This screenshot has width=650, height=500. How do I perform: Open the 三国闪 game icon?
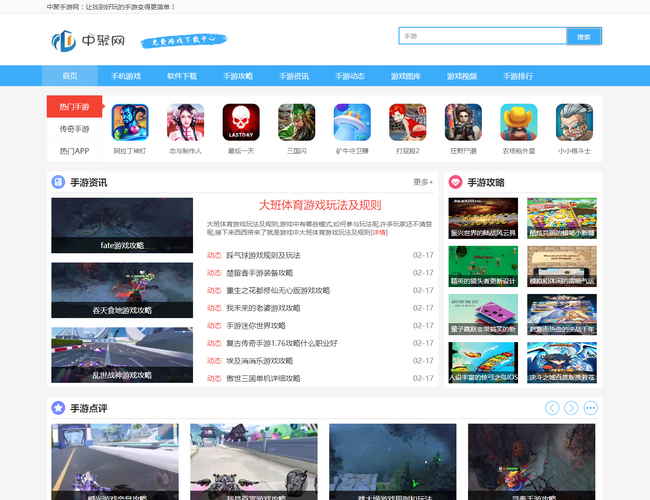[x=296, y=123]
